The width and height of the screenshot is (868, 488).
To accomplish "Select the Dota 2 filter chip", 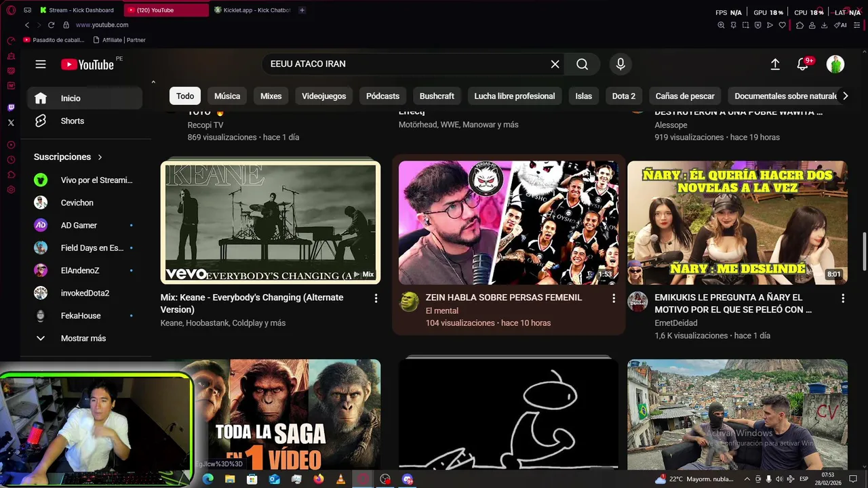I will click(624, 96).
